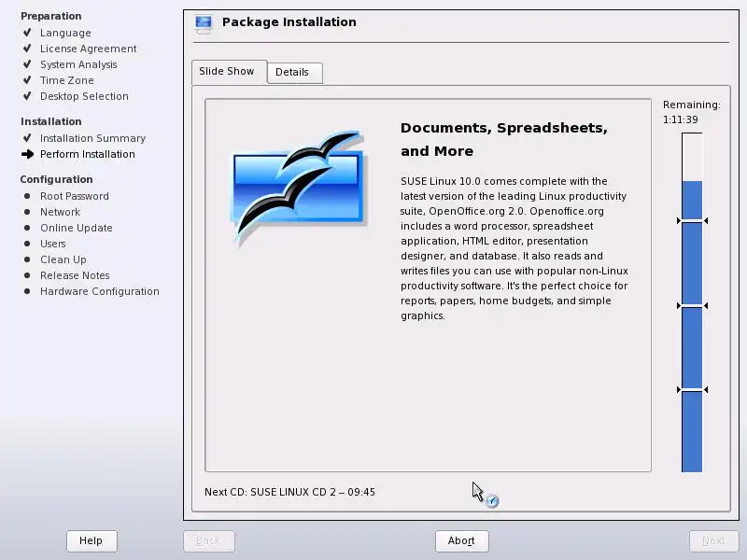Select the Root Password step label
The width and height of the screenshot is (747, 560).
[75, 196]
